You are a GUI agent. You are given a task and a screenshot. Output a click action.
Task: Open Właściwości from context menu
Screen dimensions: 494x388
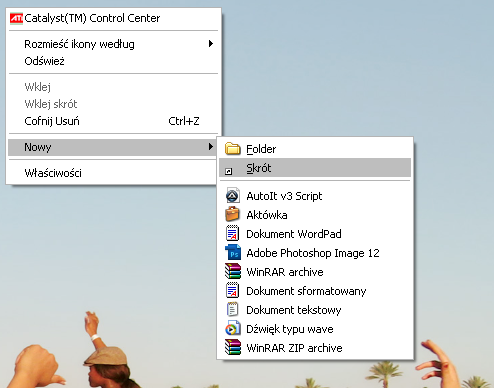[x=113, y=173]
